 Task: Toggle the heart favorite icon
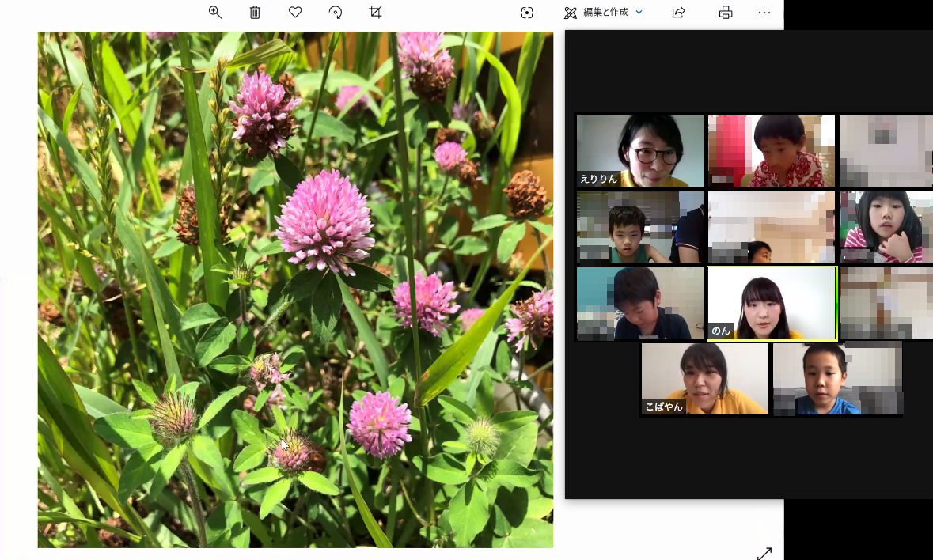(295, 12)
